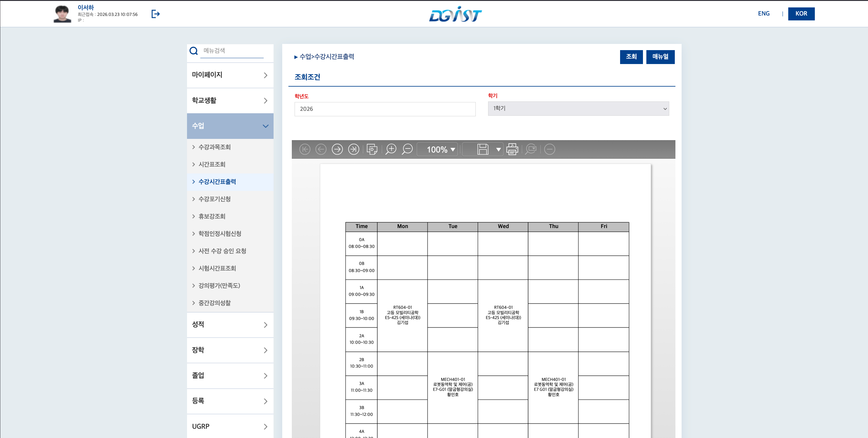Go to next page of the report

pyautogui.click(x=337, y=149)
